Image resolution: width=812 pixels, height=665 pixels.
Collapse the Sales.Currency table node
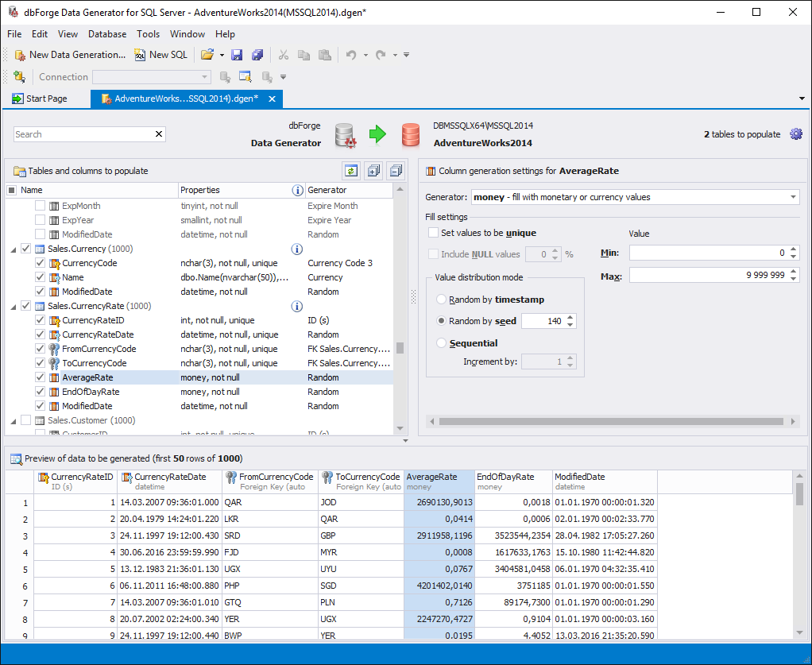14,249
